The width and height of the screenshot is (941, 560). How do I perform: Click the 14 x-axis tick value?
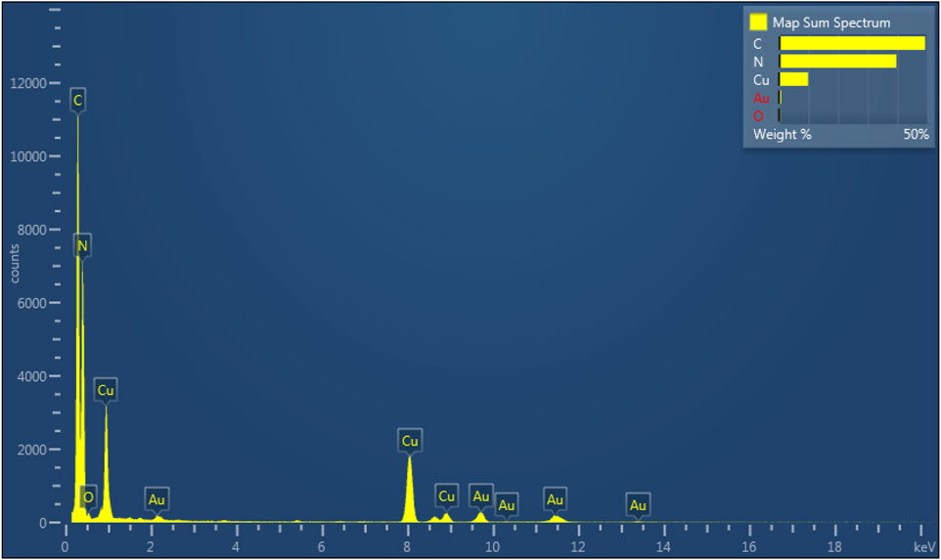tap(663, 547)
